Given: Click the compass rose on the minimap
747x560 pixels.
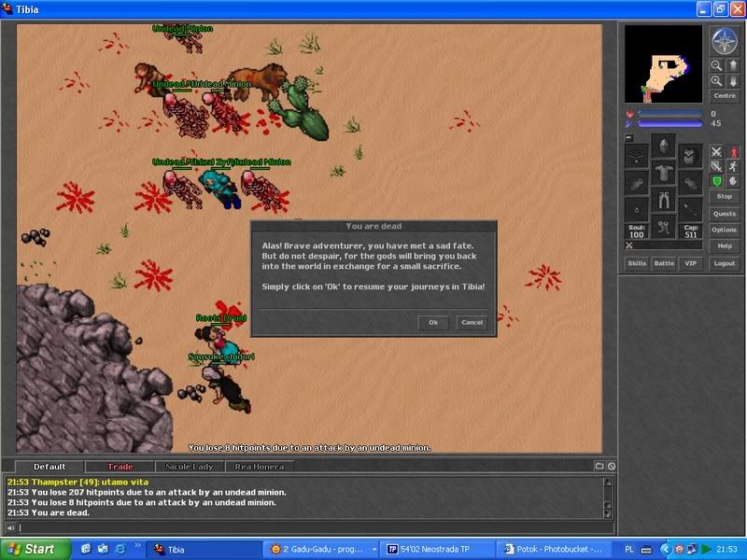Looking at the screenshot, I should tap(725, 41).
